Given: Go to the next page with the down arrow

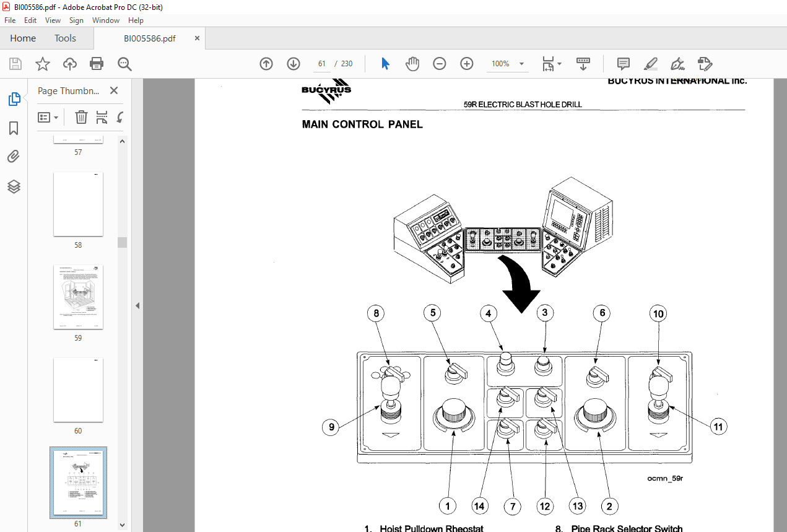Looking at the screenshot, I should 293,64.
